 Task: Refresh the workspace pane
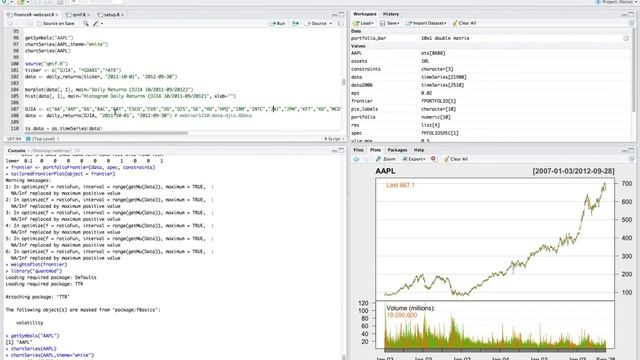(x=631, y=23)
